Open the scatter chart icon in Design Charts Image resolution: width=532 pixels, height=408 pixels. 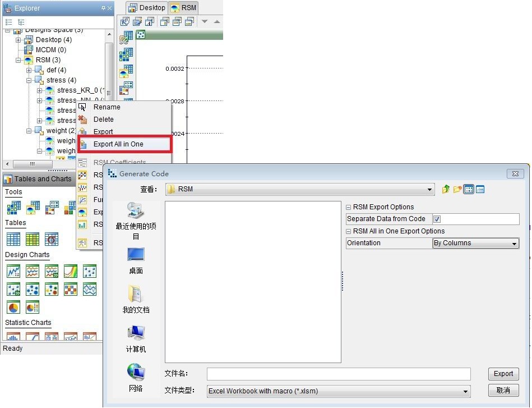click(90, 271)
